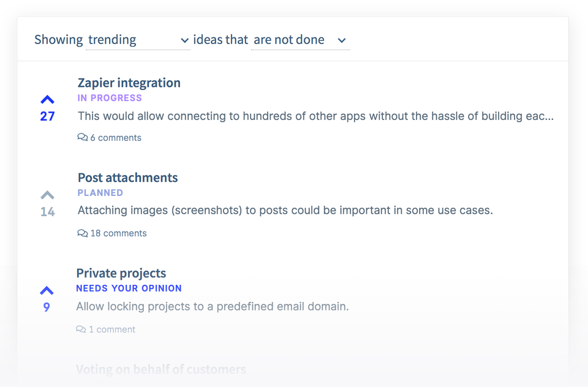Screen dimensions: 588x387
Task: Click the NEEDS YOUR OPINION status label
Action: [x=129, y=288]
